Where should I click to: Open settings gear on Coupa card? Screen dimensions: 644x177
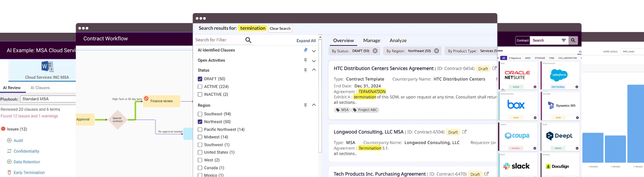(x=535, y=148)
